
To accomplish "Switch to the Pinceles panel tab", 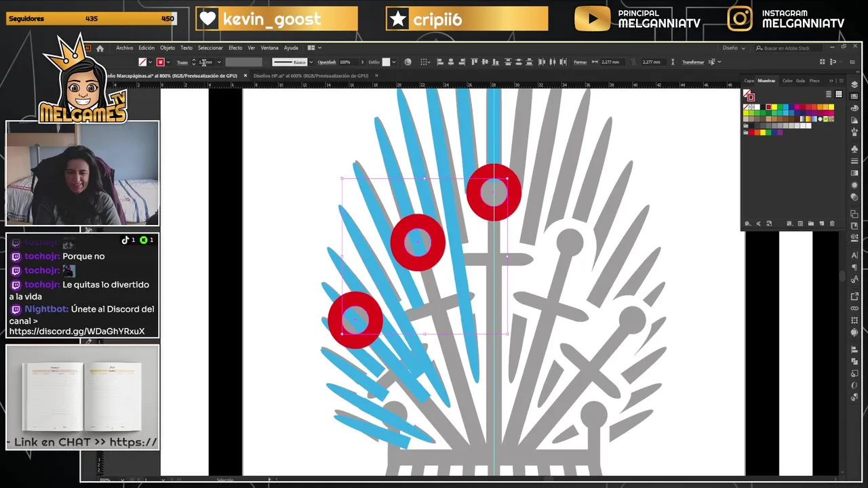I will [814, 81].
